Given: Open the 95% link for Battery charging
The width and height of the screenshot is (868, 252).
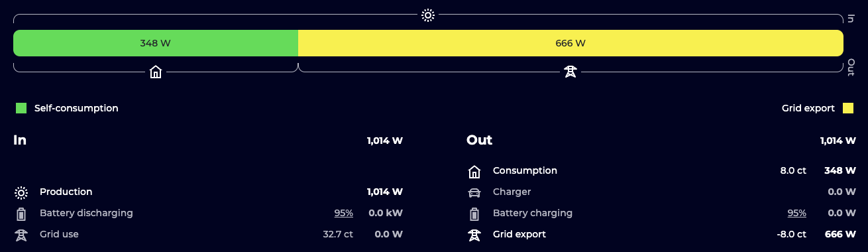Looking at the screenshot, I should point(796,213).
